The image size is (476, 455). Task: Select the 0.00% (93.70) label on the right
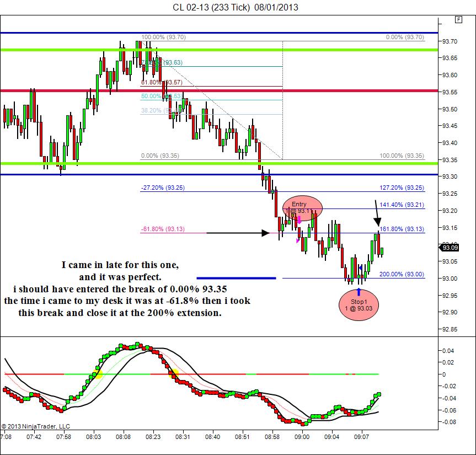pos(405,37)
